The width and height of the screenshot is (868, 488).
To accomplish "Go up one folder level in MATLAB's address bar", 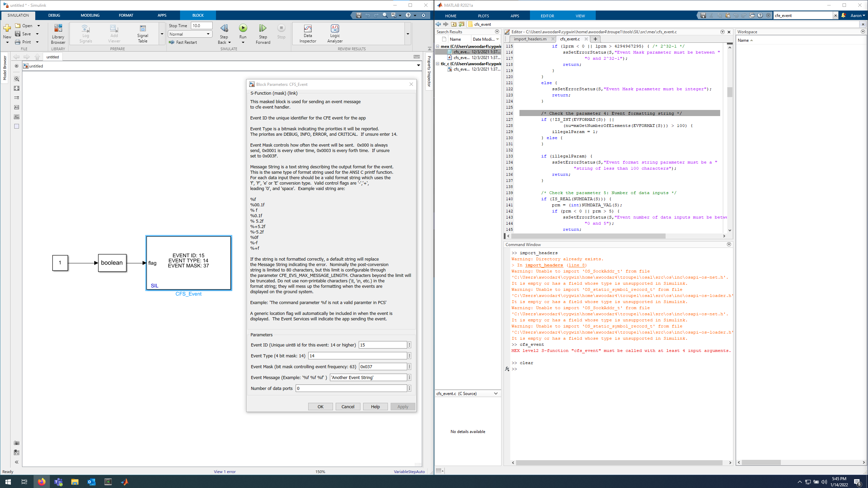I will tap(453, 24).
